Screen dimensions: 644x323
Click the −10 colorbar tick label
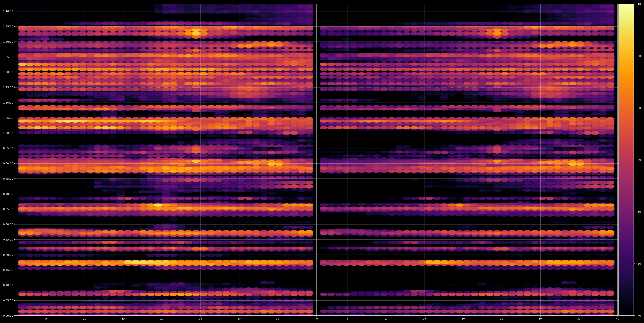click(x=638, y=4)
